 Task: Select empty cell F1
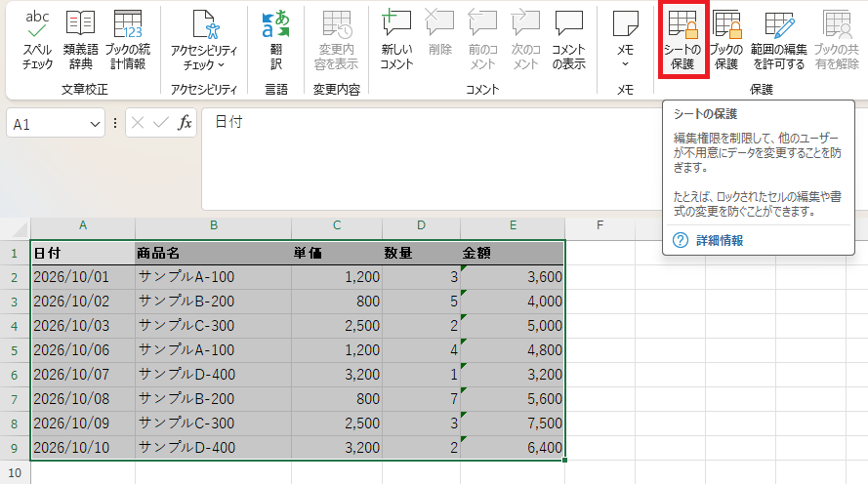pyautogui.click(x=600, y=254)
